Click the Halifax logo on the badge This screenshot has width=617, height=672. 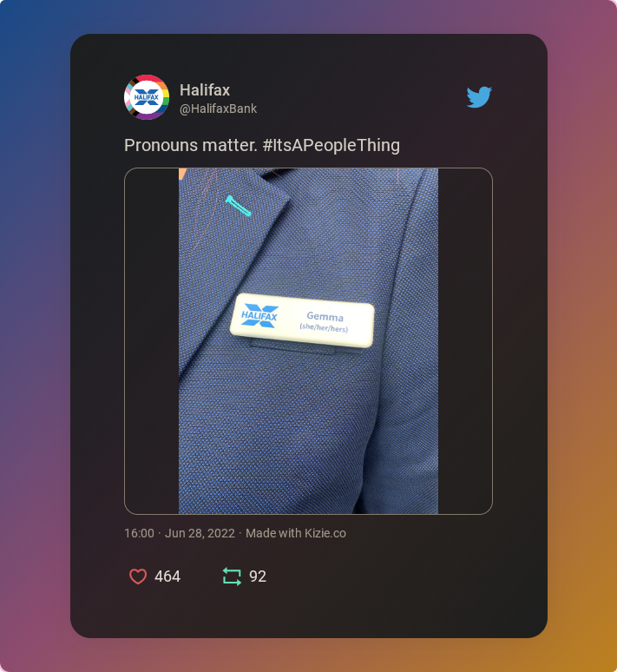[x=259, y=316]
